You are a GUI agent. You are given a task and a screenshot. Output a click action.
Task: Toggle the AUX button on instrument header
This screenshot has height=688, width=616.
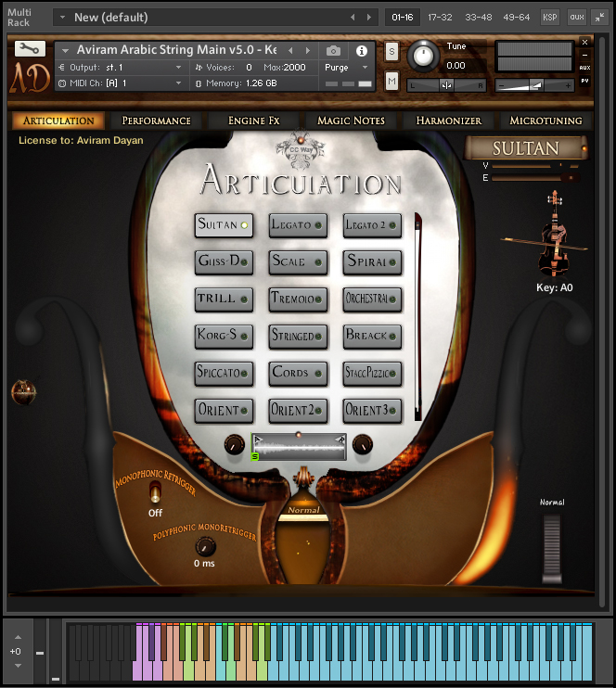[x=584, y=68]
